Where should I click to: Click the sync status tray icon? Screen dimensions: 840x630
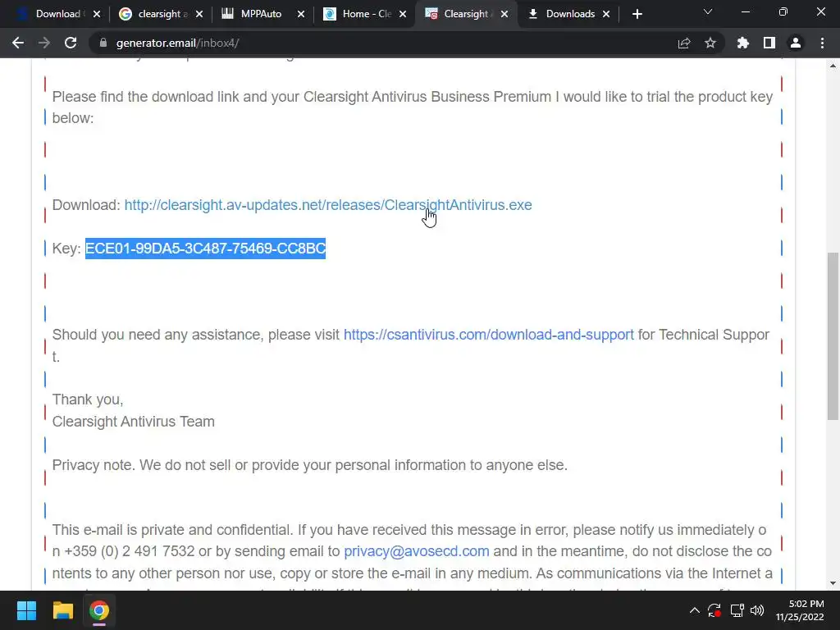714,610
